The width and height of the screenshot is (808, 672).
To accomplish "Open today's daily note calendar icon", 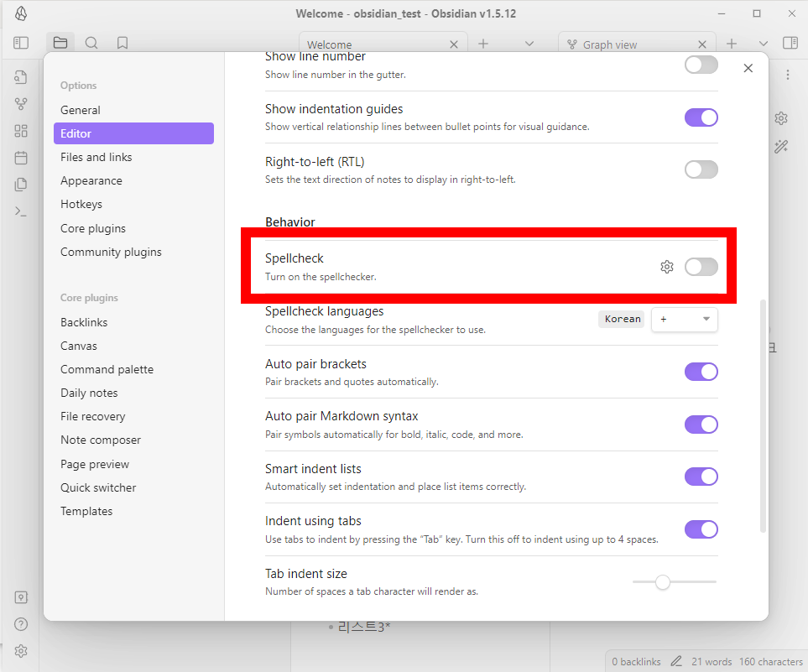I will (21, 158).
